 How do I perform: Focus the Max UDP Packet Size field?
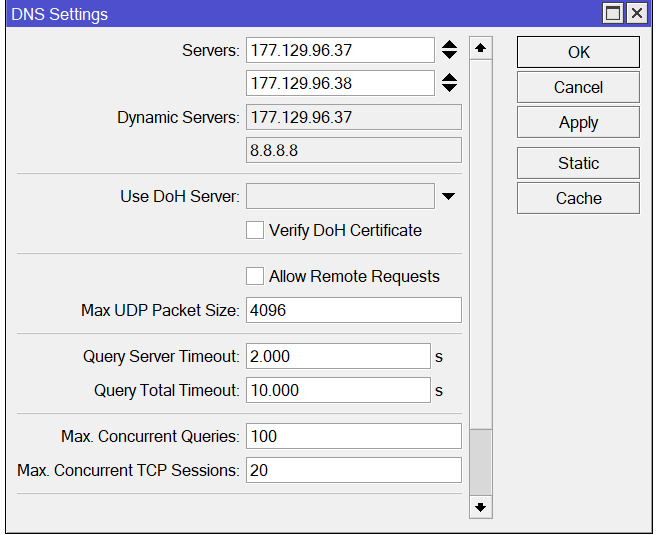353,310
